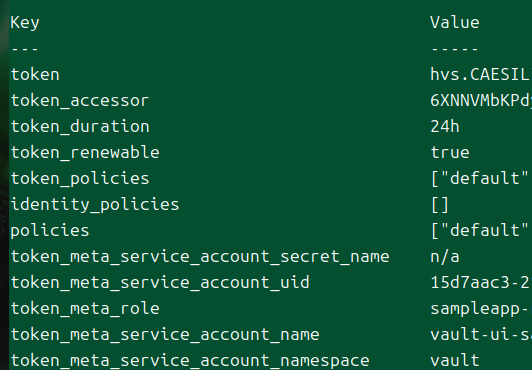The width and height of the screenshot is (532, 370).
Task: Click the vault namespace value
Action: coord(455,360)
